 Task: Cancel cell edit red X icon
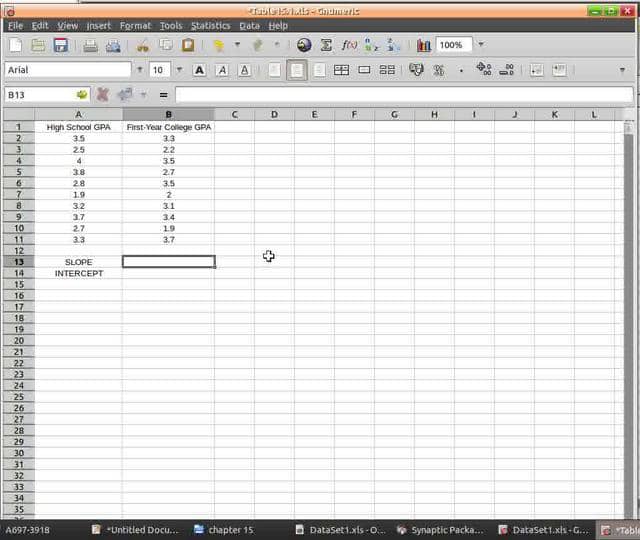click(102, 95)
